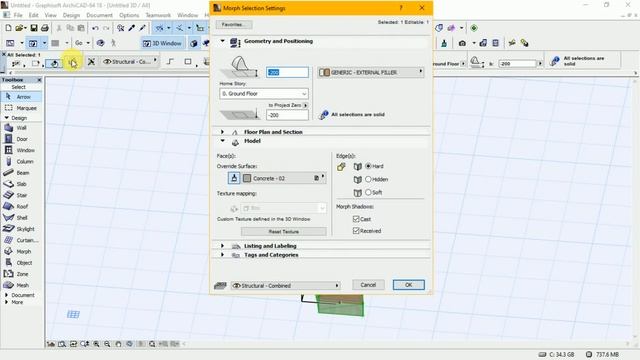Click Cancel in Morph Selection Settings
The width and height of the screenshot is (640, 360).
368,285
